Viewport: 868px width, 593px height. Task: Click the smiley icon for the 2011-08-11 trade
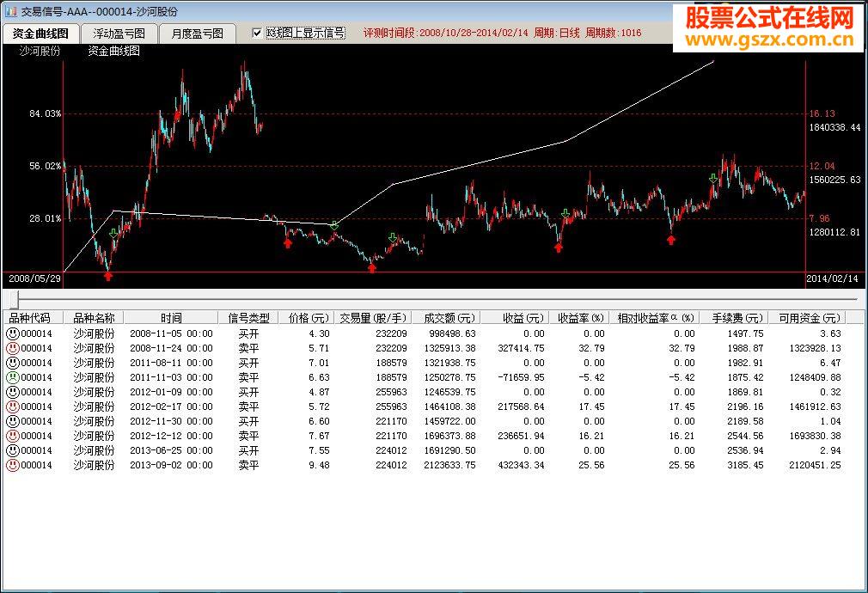coord(13,364)
